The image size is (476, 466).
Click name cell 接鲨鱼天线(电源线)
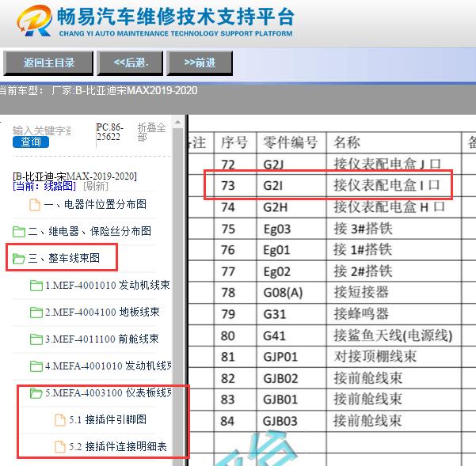[393, 335]
